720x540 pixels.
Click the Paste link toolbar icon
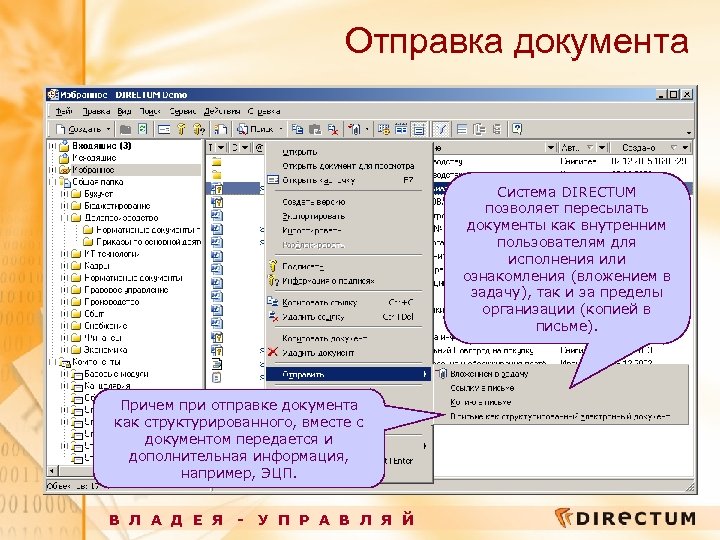click(x=315, y=129)
